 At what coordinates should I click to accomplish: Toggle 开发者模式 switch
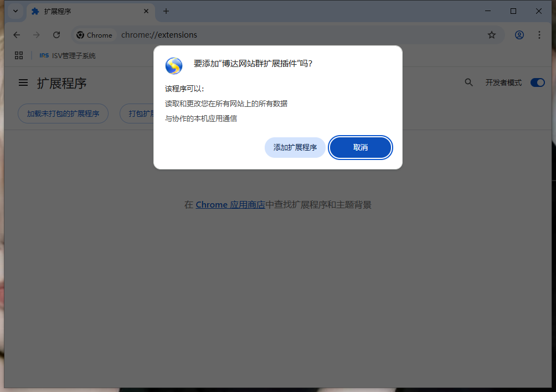pos(538,82)
